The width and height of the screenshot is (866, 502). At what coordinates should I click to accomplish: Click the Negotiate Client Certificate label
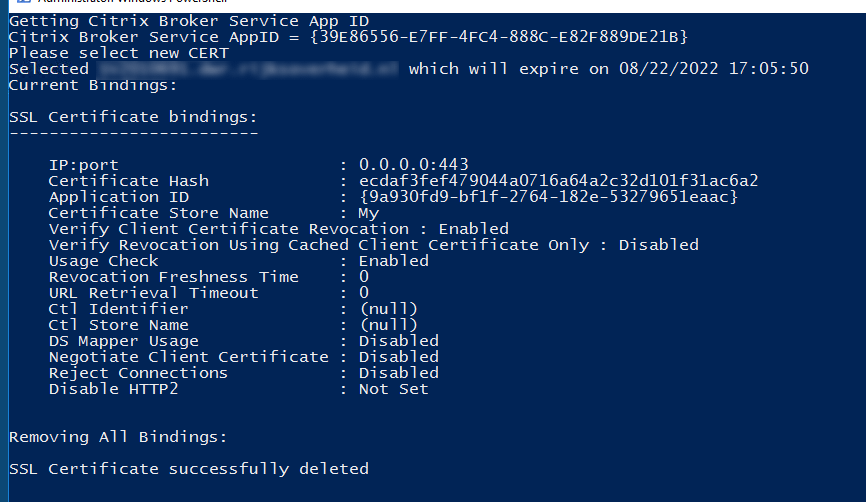tap(188, 357)
